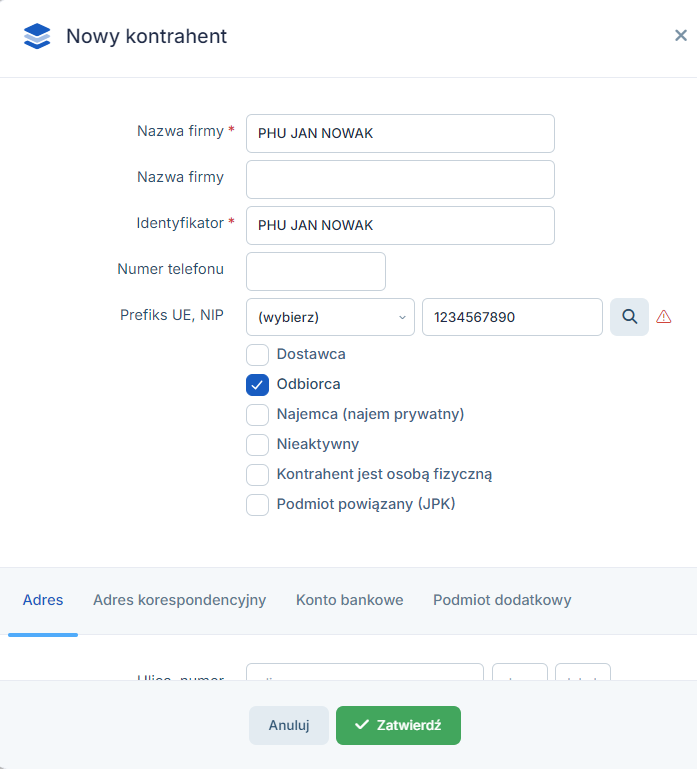The image size is (697, 769).
Task: Tick Podmiot powiązany (JPK) checkbox
Action: (x=258, y=505)
